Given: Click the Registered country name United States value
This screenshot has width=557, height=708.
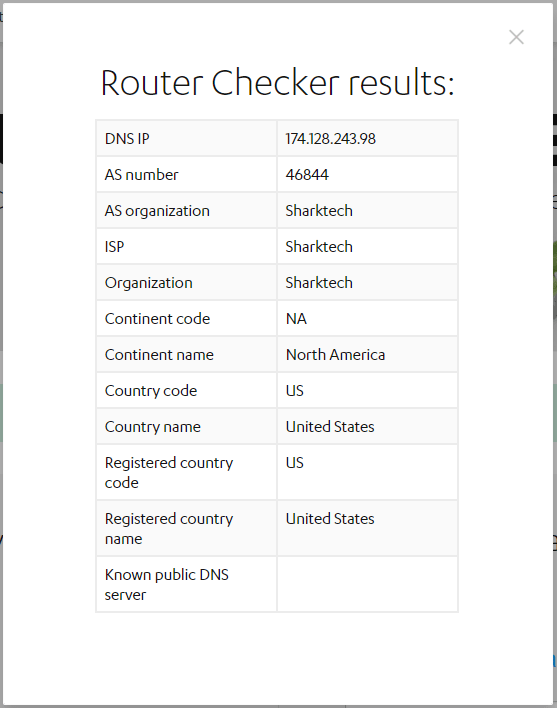Looking at the screenshot, I should 330,519.
